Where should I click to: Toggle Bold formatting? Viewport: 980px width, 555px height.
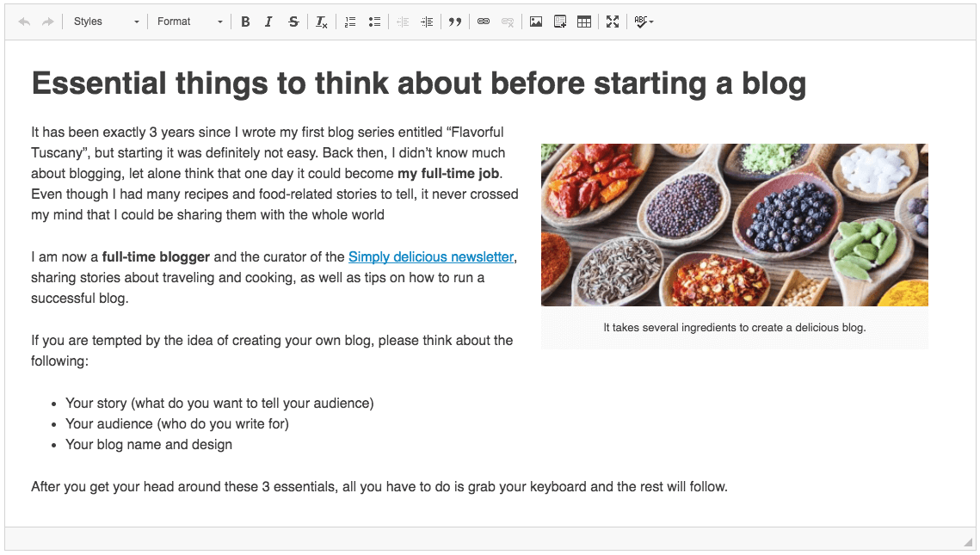click(x=245, y=22)
